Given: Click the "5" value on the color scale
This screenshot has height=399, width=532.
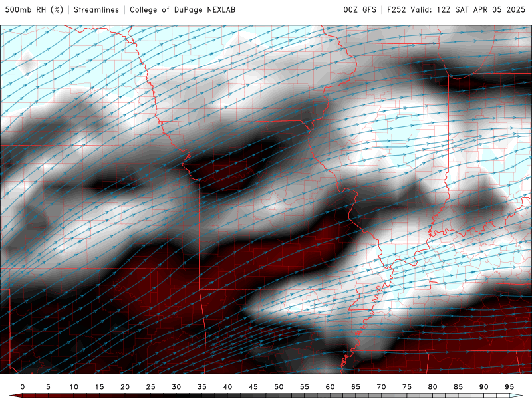Looking at the screenshot, I should (x=48, y=387).
